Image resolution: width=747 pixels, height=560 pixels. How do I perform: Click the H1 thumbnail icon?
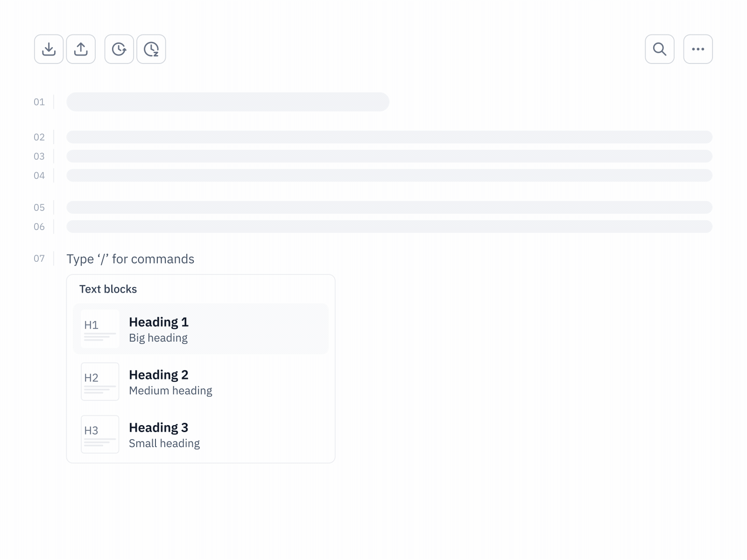(x=100, y=329)
